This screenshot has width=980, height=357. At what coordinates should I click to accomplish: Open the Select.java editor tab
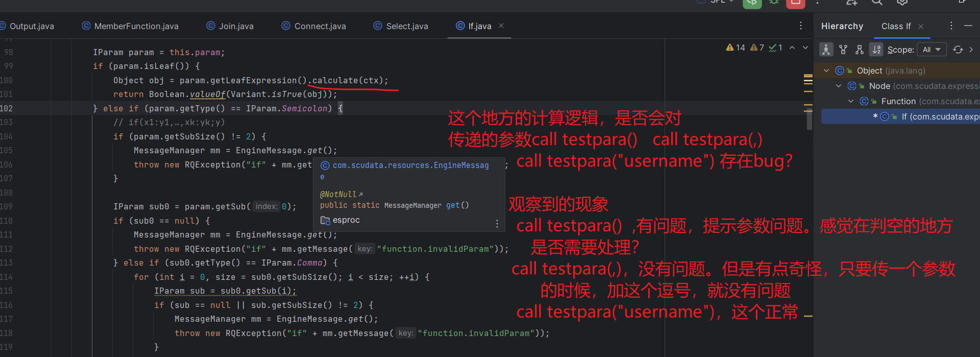click(x=406, y=26)
